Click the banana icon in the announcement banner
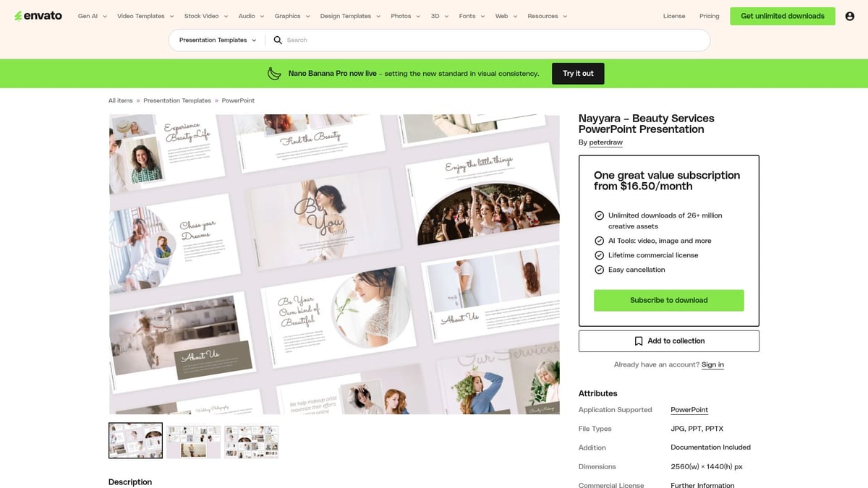868x488 pixels. pos(273,73)
